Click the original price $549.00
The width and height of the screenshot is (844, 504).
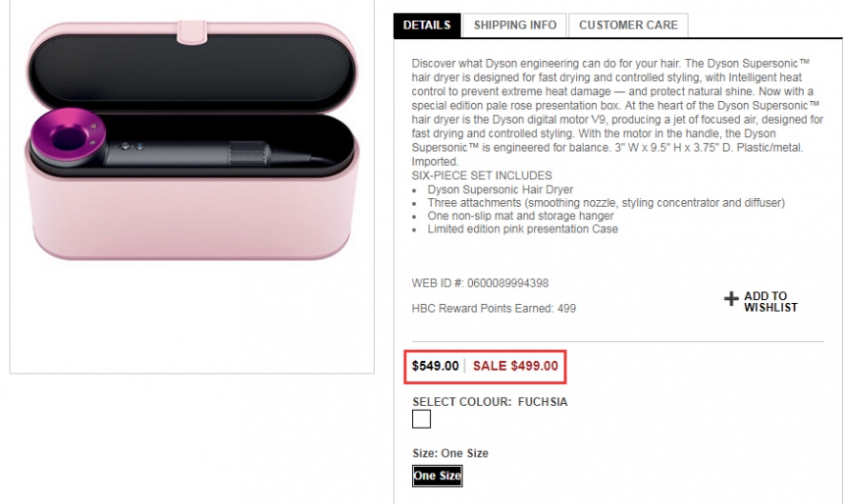tap(435, 366)
